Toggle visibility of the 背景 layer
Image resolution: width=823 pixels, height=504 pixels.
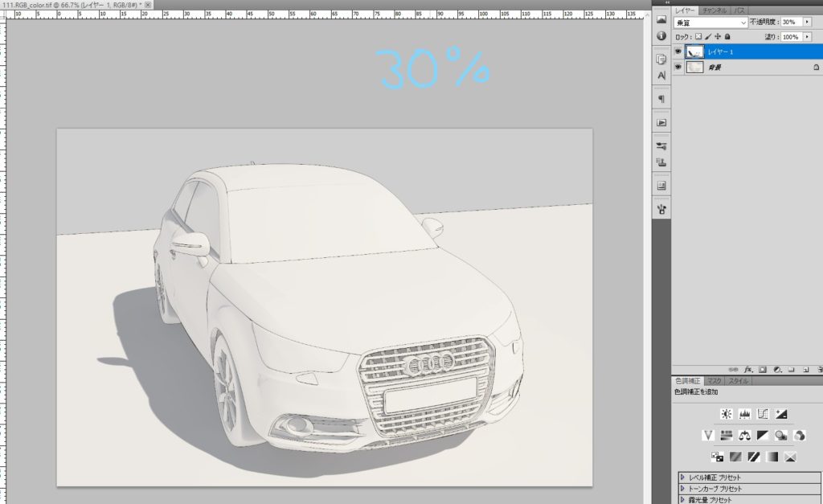[678, 68]
